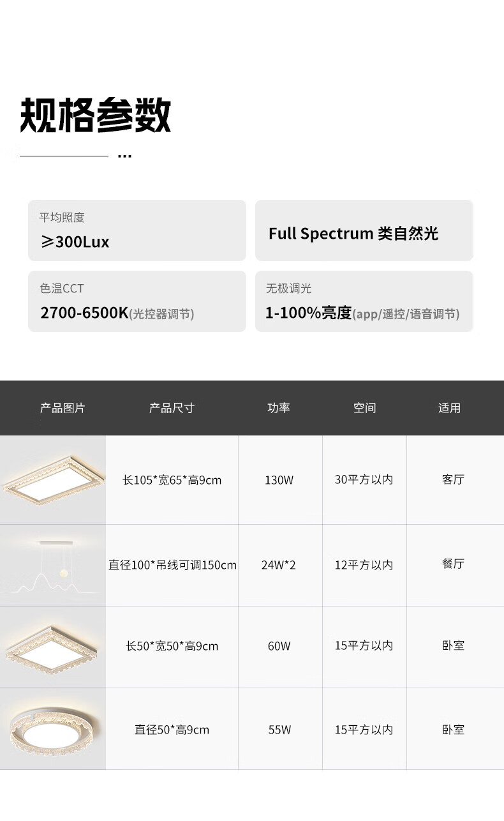Select the round bedroom ceiling lamp image
This screenshot has height=821, width=504.
[53, 729]
